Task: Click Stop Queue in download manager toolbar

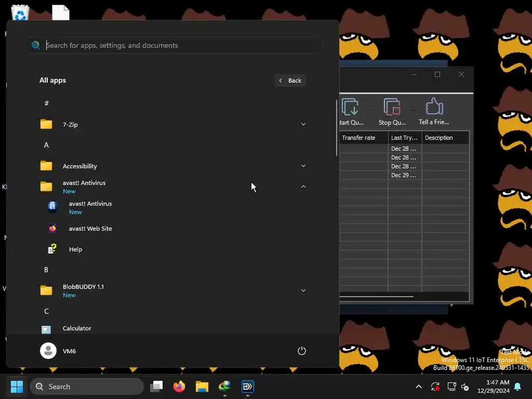Action: [392, 112]
